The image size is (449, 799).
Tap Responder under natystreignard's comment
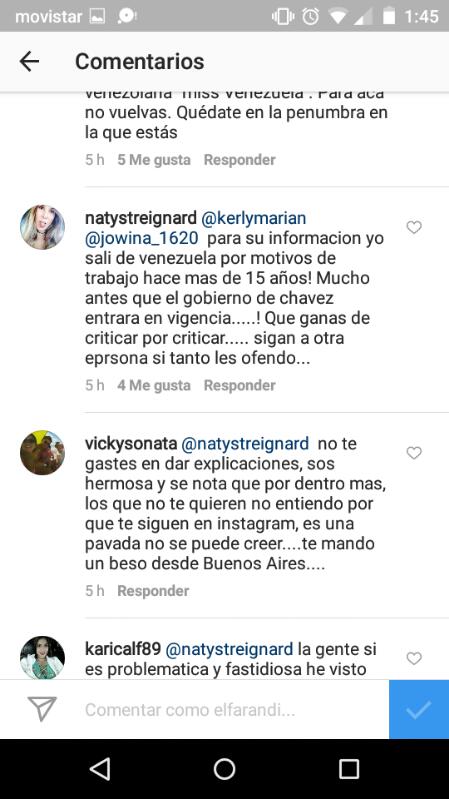[240, 385]
